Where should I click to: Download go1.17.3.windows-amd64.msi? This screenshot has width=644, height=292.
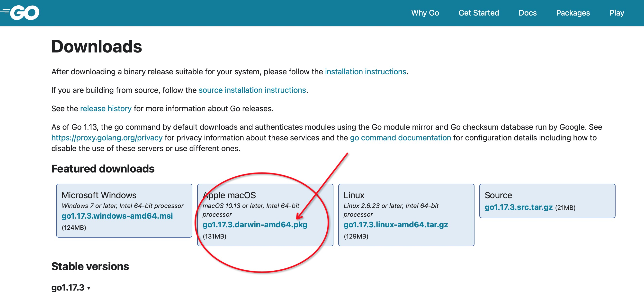click(x=117, y=216)
